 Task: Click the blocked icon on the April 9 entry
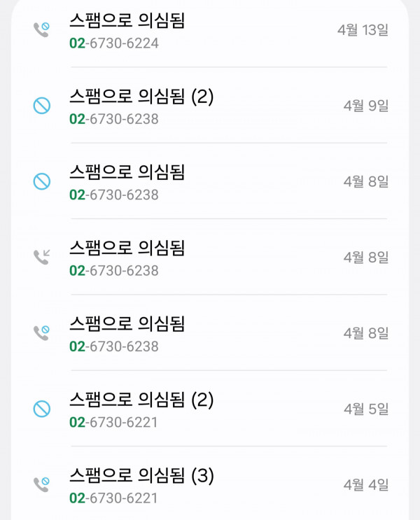click(42, 106)
